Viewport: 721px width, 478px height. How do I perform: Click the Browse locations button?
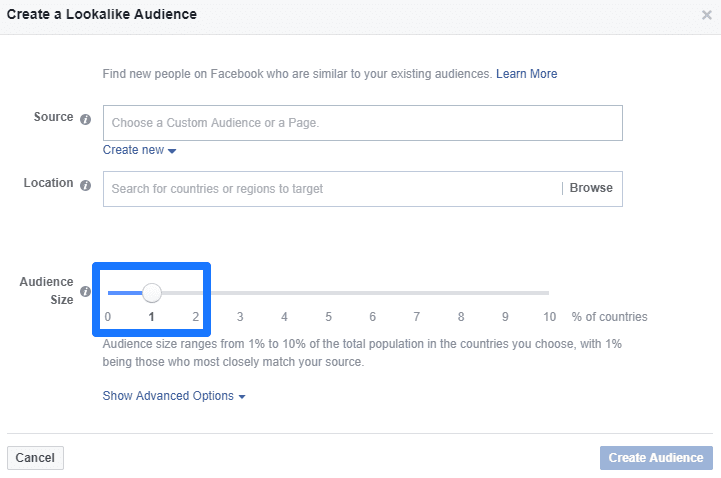[591, 188]
